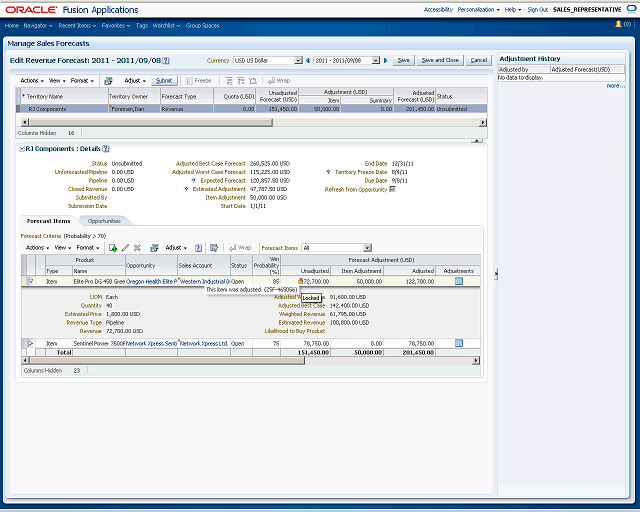Open Actions menu in territory toolbar
The height and width of the screenshot is (512, 640).
point(32,81)
